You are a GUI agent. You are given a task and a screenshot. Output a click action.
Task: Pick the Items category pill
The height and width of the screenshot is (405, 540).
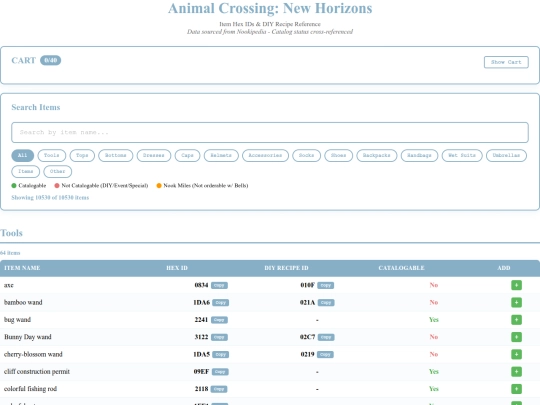(25, 171)
